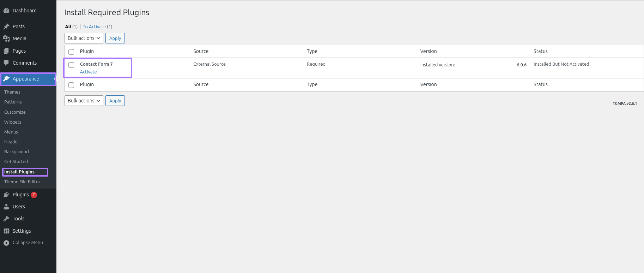Click the Pages icon in sidebar
Image resolution: width=644 pixels, height=273 pixels.
6,51
